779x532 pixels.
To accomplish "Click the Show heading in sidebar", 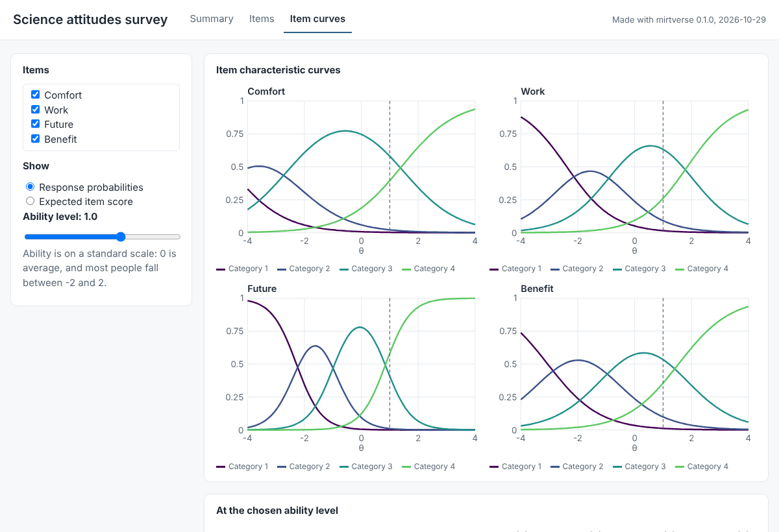I will 36,166.
